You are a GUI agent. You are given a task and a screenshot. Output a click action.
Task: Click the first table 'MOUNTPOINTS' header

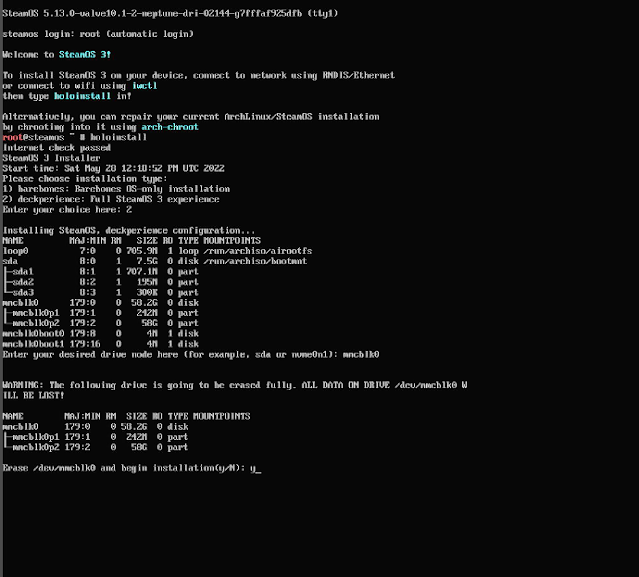(x=232, y=241)
